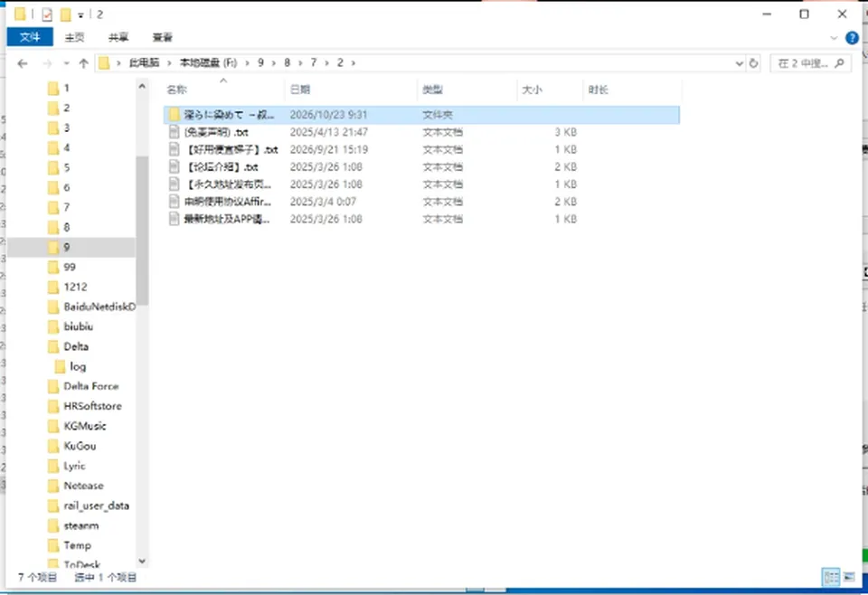This screenshot has height=595, width=868.
Task: Select the 1212 folder in navigation pane
Action: pyautogui.click(x=75, y=287)
